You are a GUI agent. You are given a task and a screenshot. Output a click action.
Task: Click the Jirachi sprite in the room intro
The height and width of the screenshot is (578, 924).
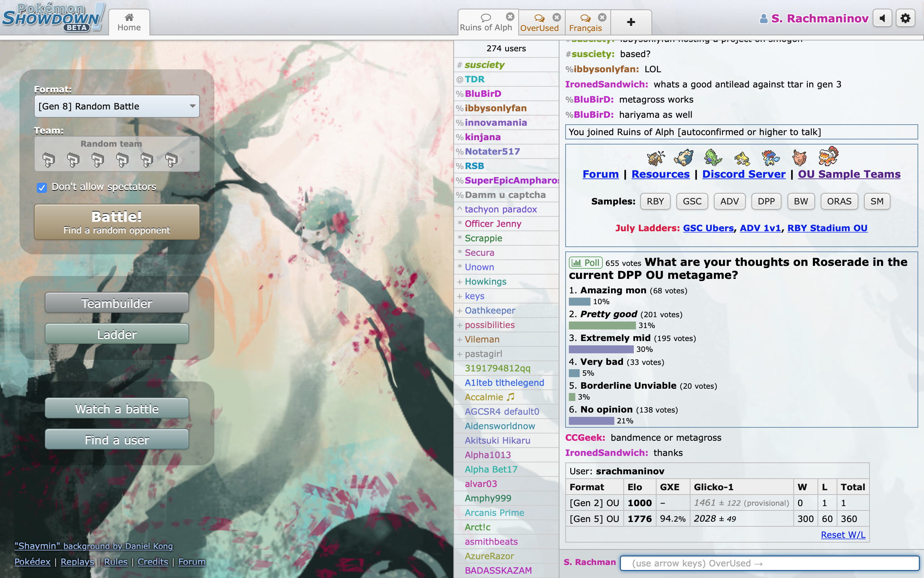[x=742, y=158]
